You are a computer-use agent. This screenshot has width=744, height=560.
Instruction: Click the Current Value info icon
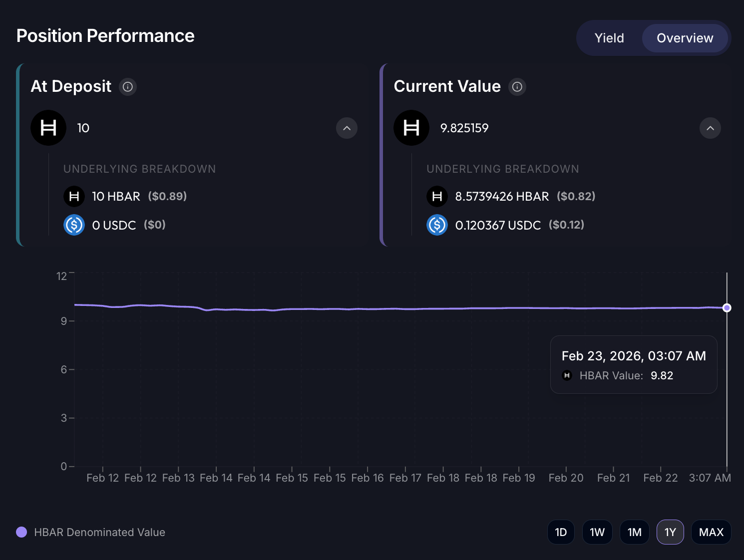click(x=517, y=87)
